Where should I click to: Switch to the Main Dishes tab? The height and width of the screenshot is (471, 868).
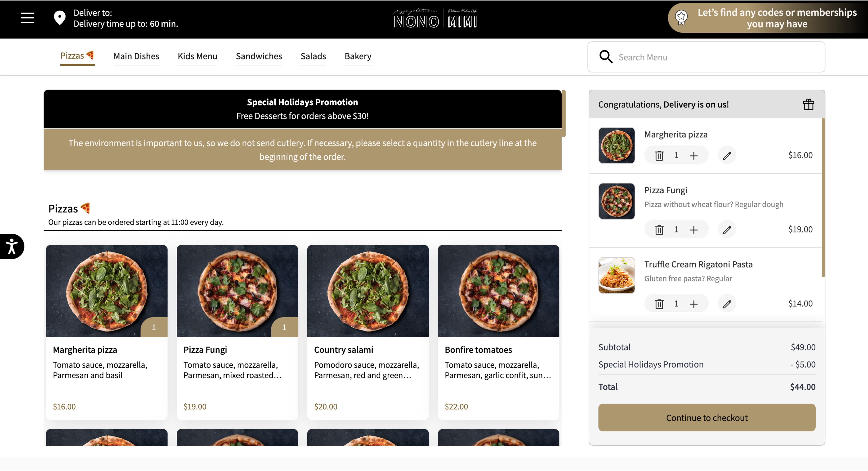[x=136, y=56]
